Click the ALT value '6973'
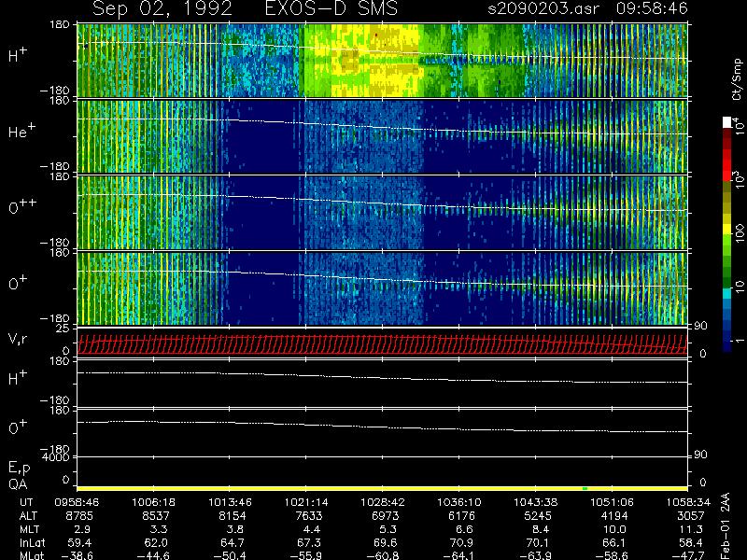 386,516
